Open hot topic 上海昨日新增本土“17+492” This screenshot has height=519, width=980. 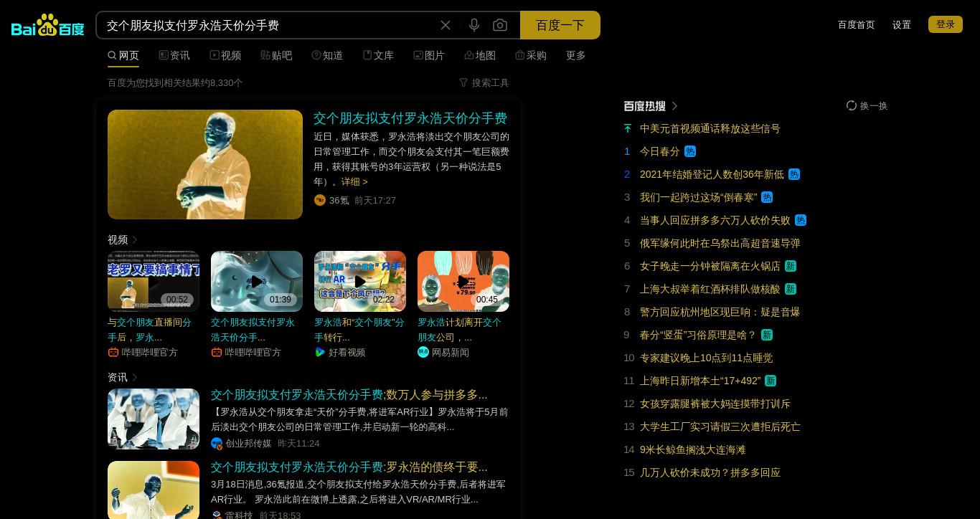point(700,381)
